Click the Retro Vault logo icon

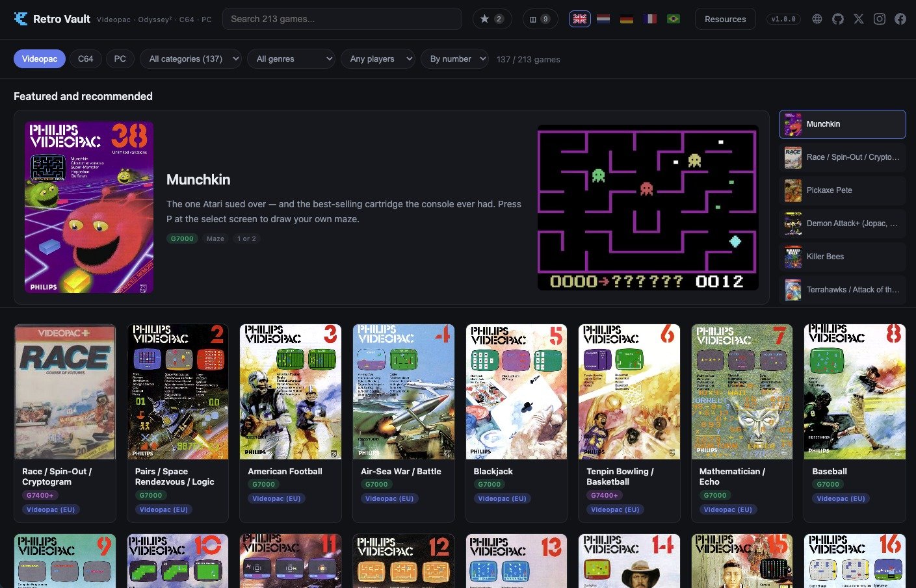(21, 19)
